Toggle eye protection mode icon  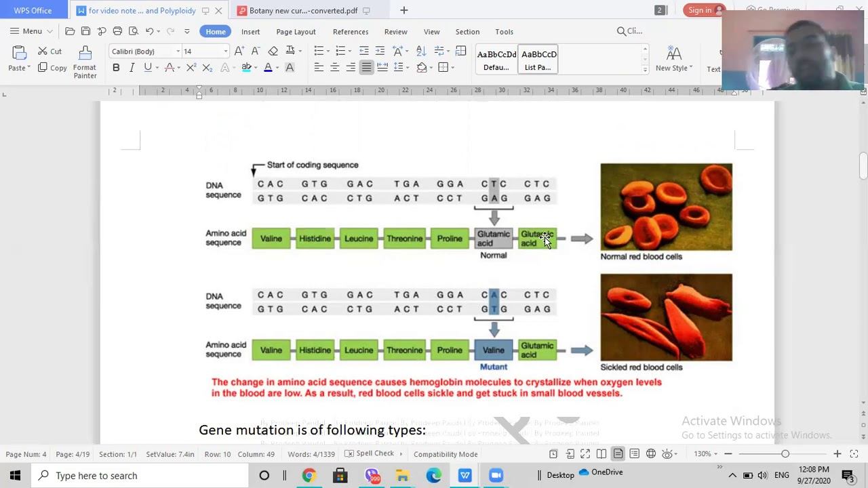[x=667, y=453]
